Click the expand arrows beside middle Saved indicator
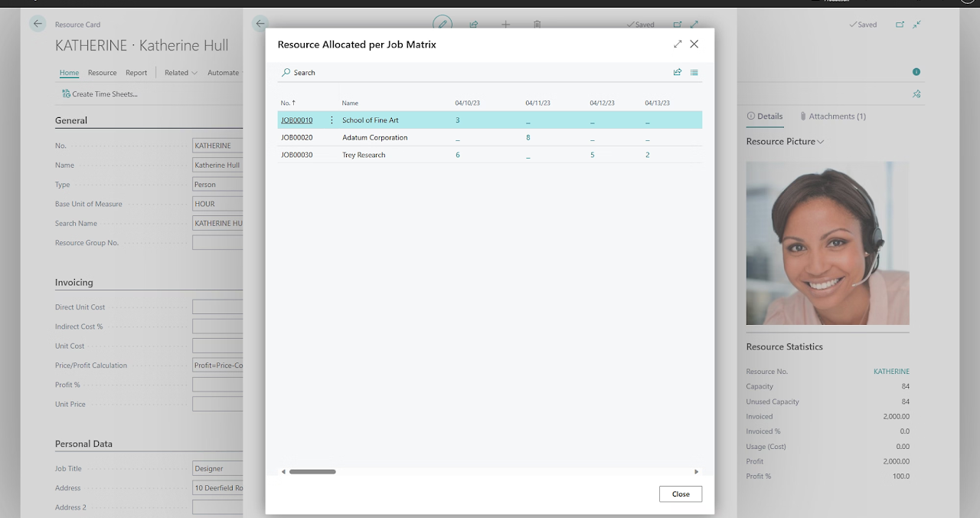 tap(694, 25)
